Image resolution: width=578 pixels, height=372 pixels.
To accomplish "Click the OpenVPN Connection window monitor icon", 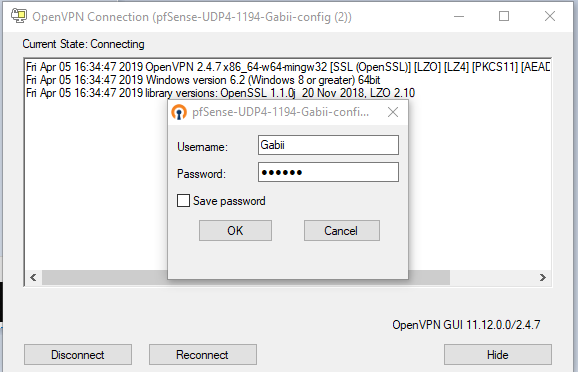I will [18, 16].
